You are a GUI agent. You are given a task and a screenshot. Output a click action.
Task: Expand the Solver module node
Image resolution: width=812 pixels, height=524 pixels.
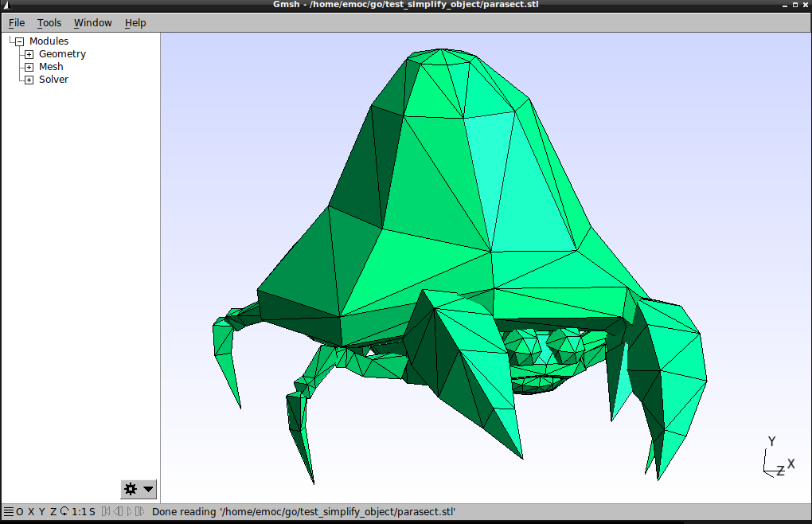(x=29, y=80)
